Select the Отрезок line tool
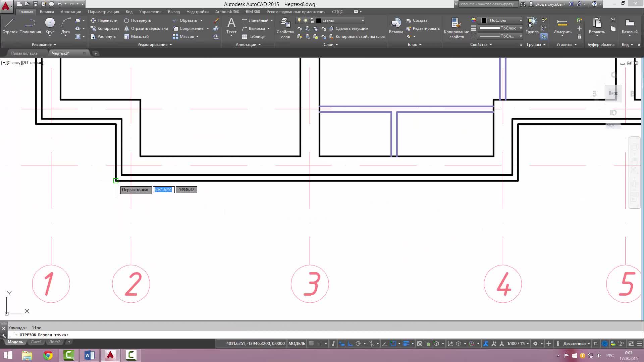This screenshot has height=362, width=644. click(x=10, y=26)
